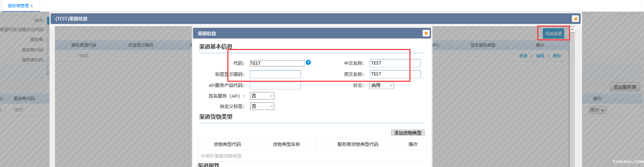Close the 渠道信息 inner dialog
Screen dimensions: 644x167
[426, 33]
